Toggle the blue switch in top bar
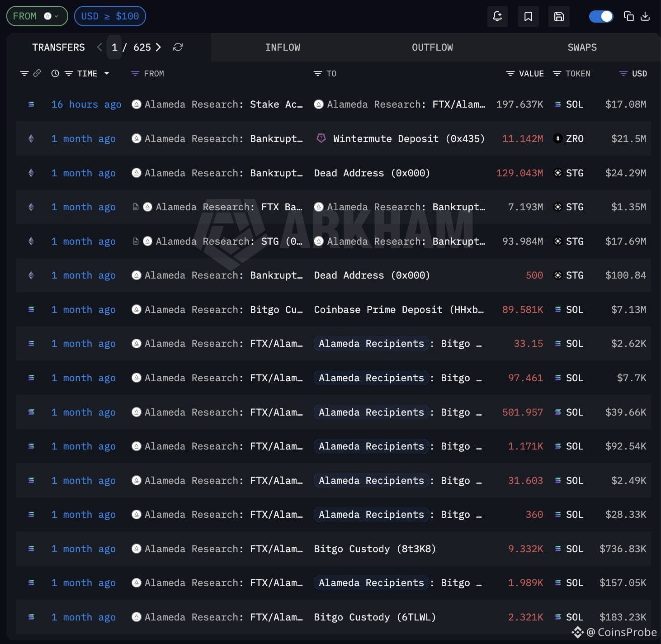The image size is (661, 644). click(x=601, y=16)
